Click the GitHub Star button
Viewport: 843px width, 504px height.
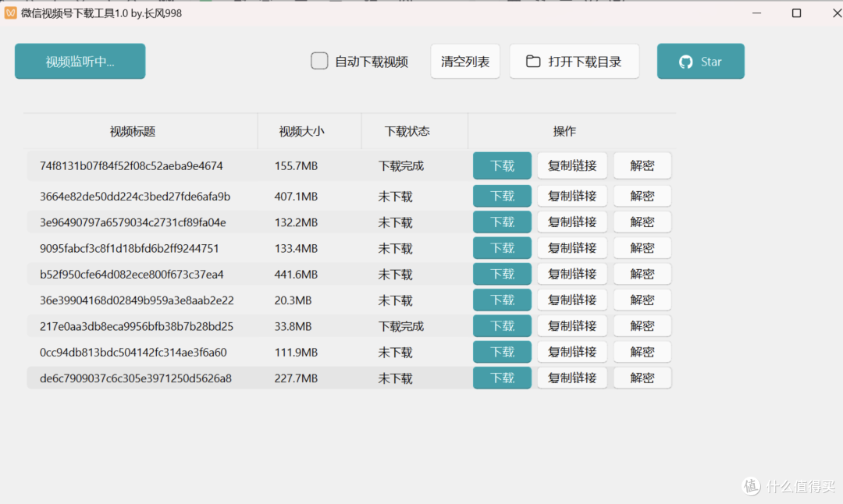coord(700,62)
